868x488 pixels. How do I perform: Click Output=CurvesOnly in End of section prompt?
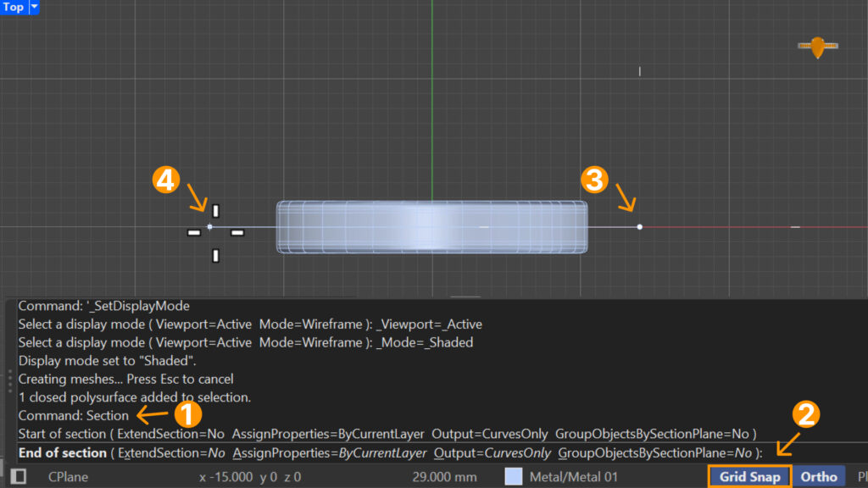point(492,452)
